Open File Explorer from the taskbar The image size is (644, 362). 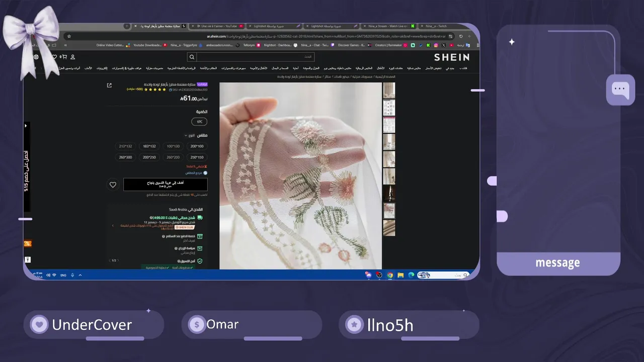[400, 275]
